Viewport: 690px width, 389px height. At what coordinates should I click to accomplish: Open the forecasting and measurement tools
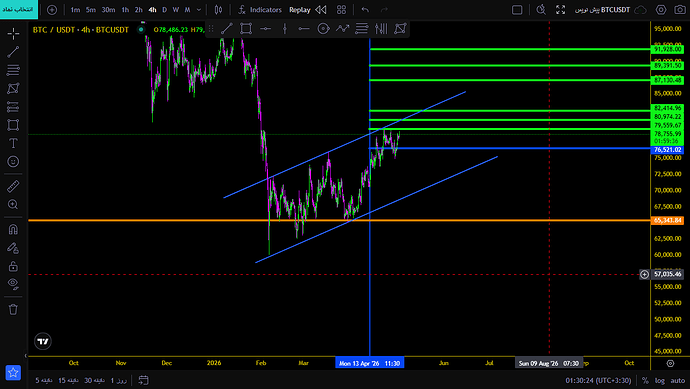pos(13,107)
